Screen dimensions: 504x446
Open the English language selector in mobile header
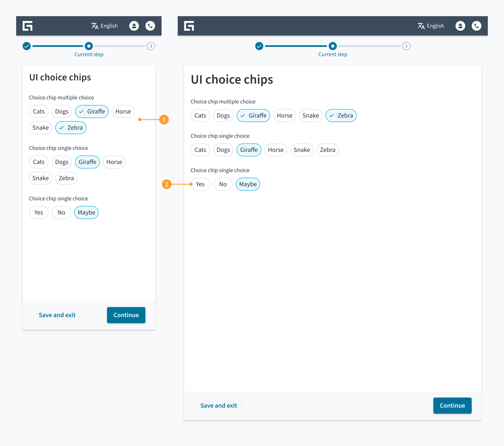pyautogui.click(x=105, y=26)
